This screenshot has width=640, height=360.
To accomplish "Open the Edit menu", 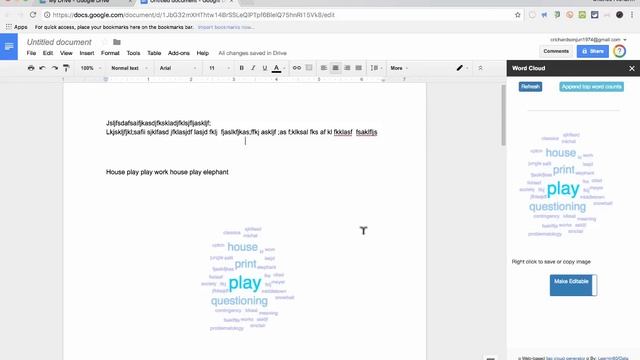I will 48,53.
